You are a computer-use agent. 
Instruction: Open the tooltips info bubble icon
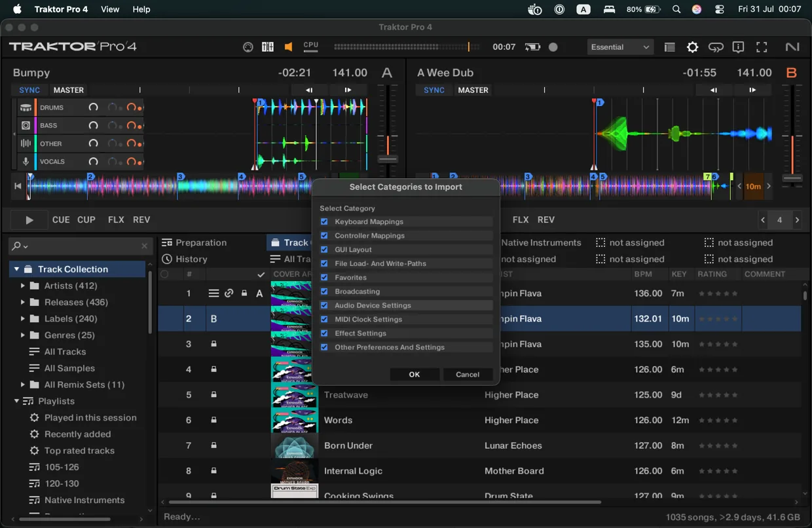[x=738, y=47]
